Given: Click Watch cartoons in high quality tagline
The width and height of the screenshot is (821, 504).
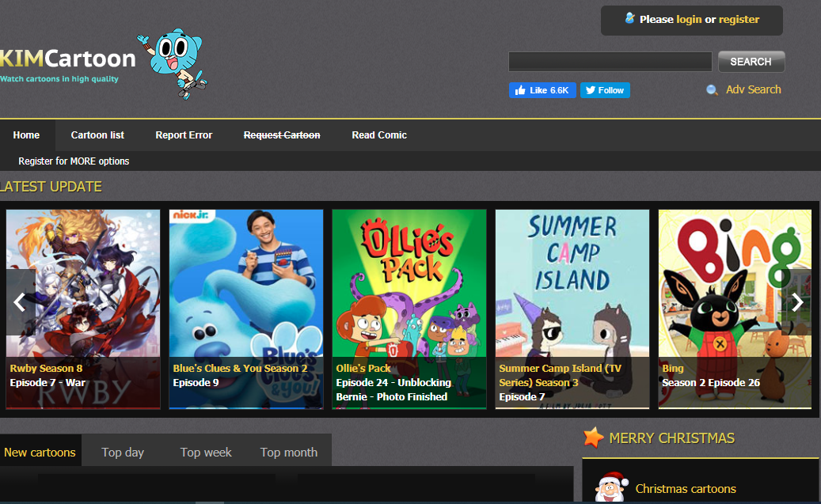Looking at the screenshot, I should pyautogui.click(x=59, y=79).
